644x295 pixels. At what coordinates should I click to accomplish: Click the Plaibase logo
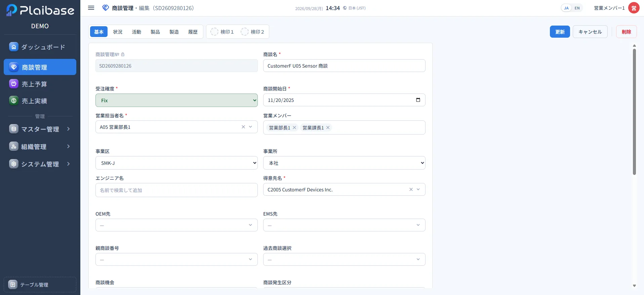point(40,10)
